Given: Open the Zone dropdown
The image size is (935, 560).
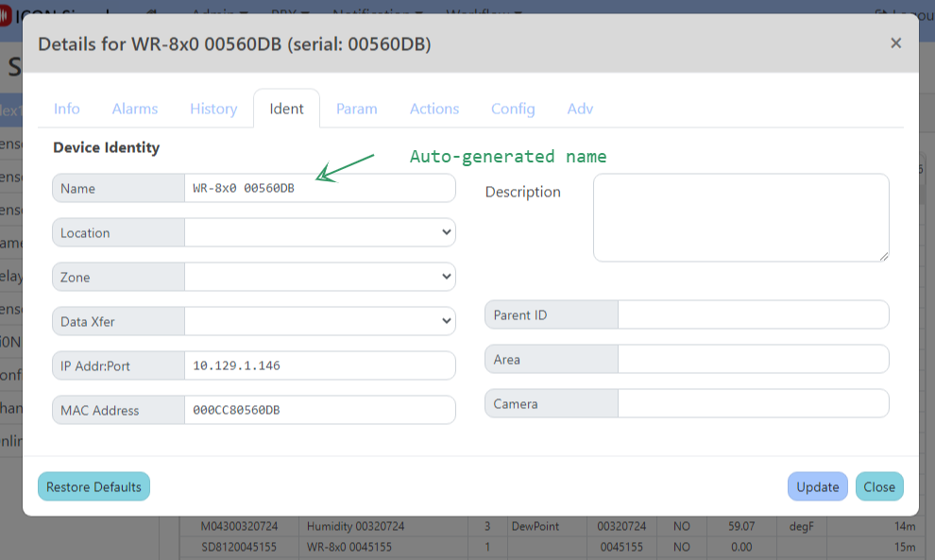Looking at the screenshot, I should pyautogui.click(x=319, y=277).
